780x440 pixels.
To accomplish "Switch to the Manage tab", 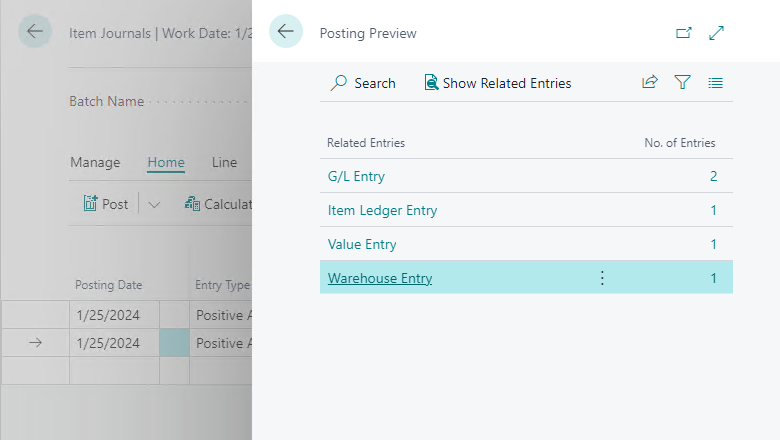I will pos(95,163).
